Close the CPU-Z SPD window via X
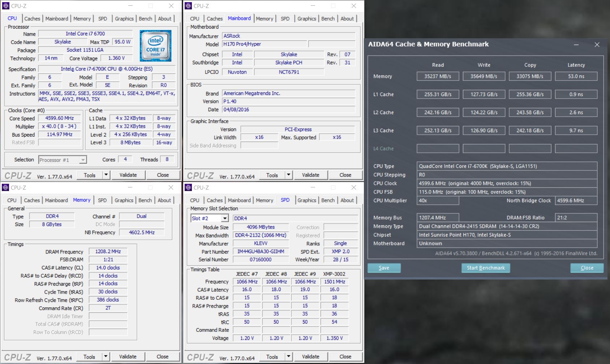The image size is (610, 364). click(354, 187)
